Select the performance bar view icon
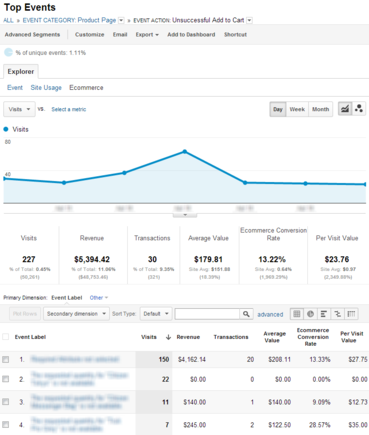The image size is (369, 435). pos(324,314)
